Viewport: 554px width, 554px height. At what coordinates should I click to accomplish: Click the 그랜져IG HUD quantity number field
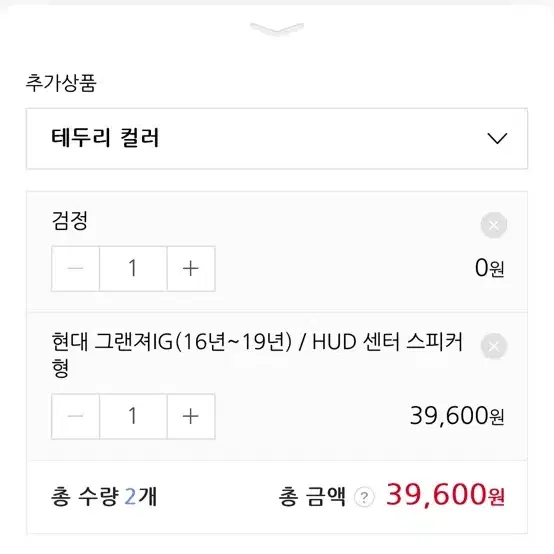pyautogui.click(x=133, y=416)
